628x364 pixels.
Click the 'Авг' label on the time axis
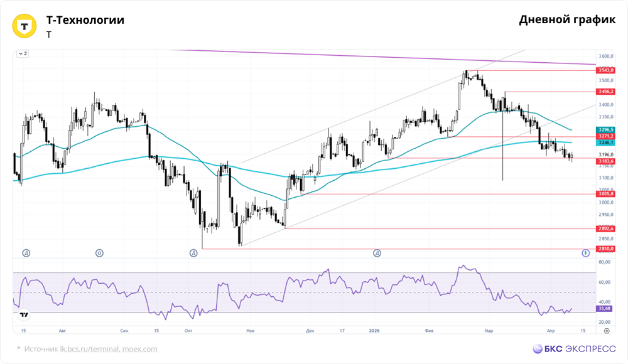click(62, 331)
